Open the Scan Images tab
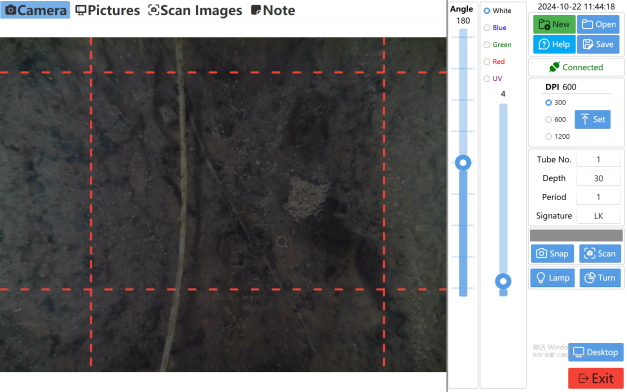Viewport: 627px width, 392px height. coord(195,10)
